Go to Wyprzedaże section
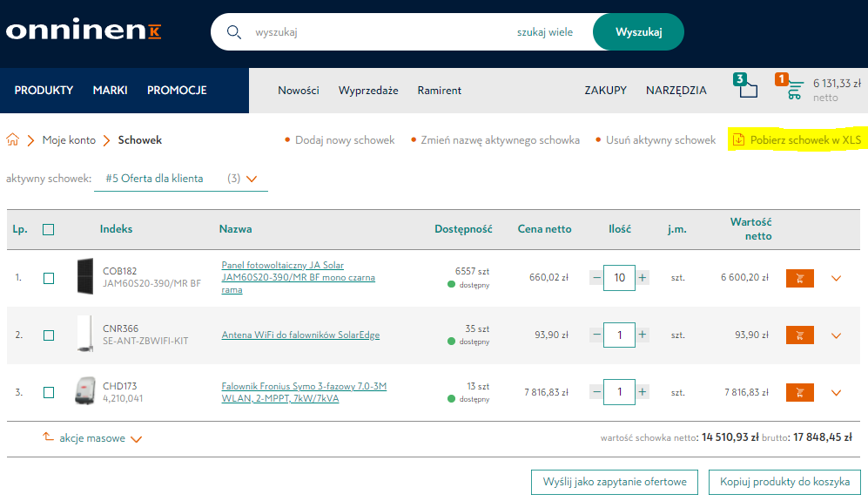Image resolution: width=868 pixels, height=501 pixels. (x=368, y=91)
